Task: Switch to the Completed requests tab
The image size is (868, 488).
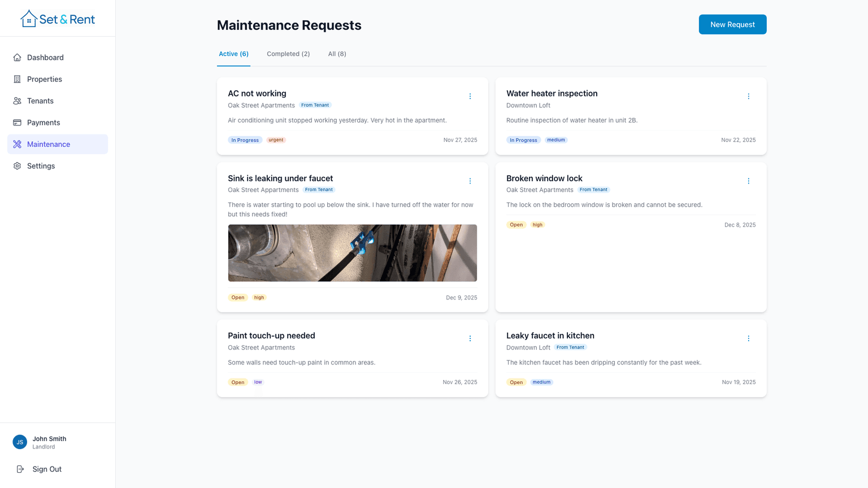Action: tap(288, 54)
